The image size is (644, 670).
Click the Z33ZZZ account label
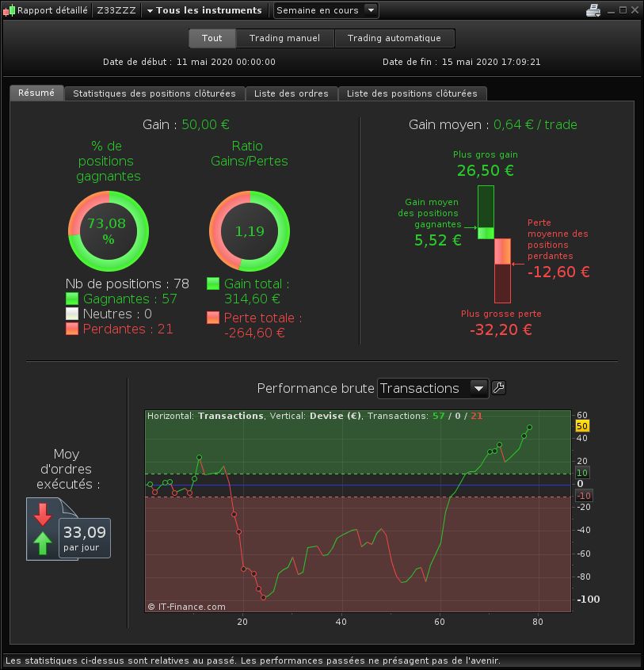pyautogui.click(x=116, y=10)
